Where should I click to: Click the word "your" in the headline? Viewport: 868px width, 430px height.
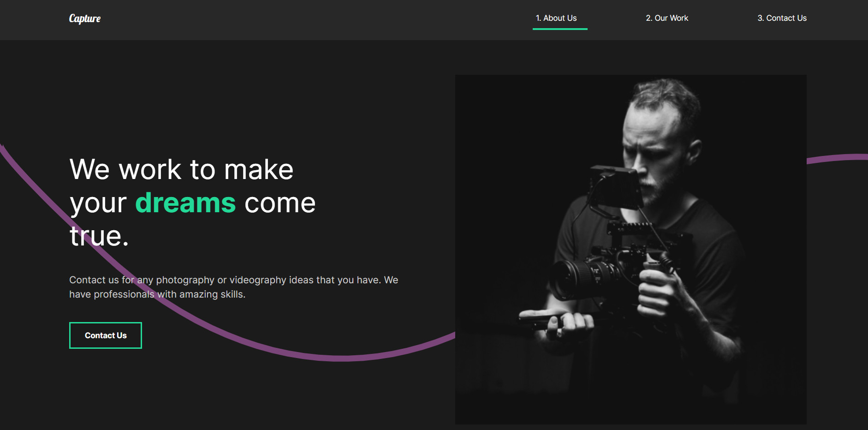point(98,203)
